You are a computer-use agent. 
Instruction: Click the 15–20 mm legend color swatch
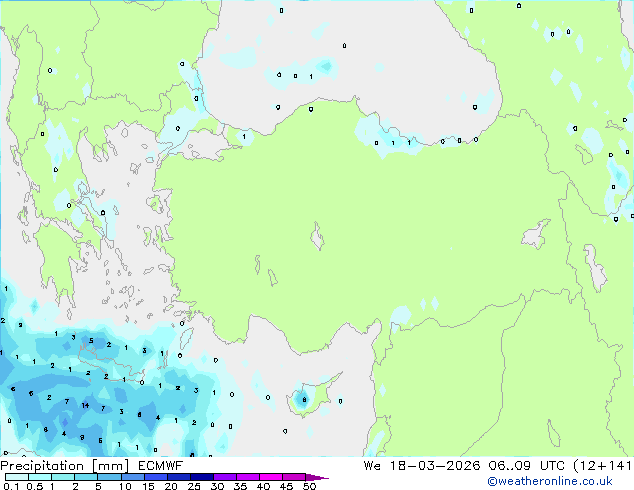(x=156, y=477)
